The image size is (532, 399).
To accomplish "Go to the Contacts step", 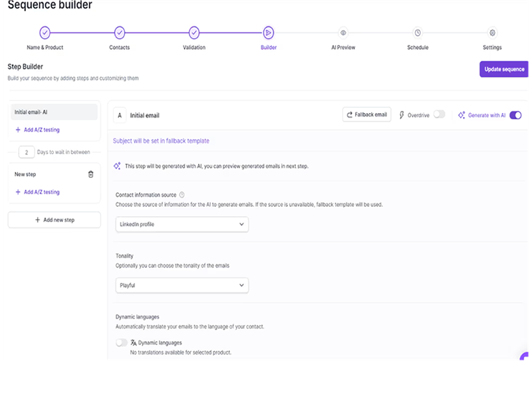I will [x=120, y=33].
